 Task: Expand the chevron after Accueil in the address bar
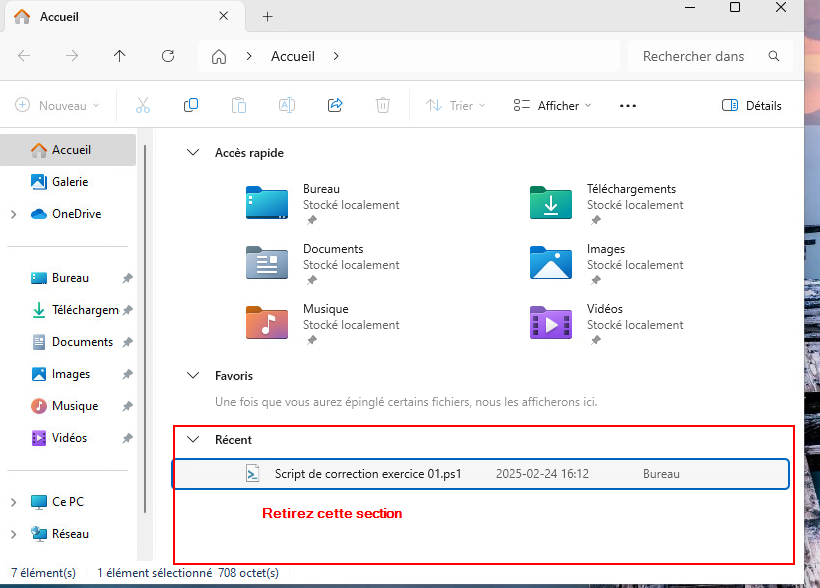pos(336,56)
